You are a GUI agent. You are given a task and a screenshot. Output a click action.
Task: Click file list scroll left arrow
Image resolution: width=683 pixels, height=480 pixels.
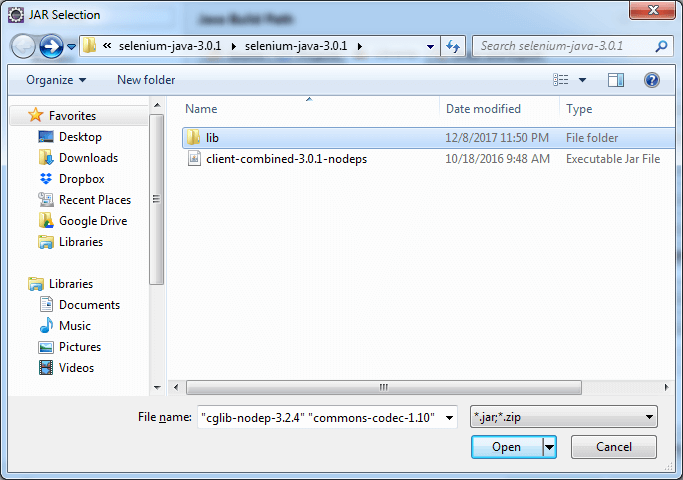(176, 387)
